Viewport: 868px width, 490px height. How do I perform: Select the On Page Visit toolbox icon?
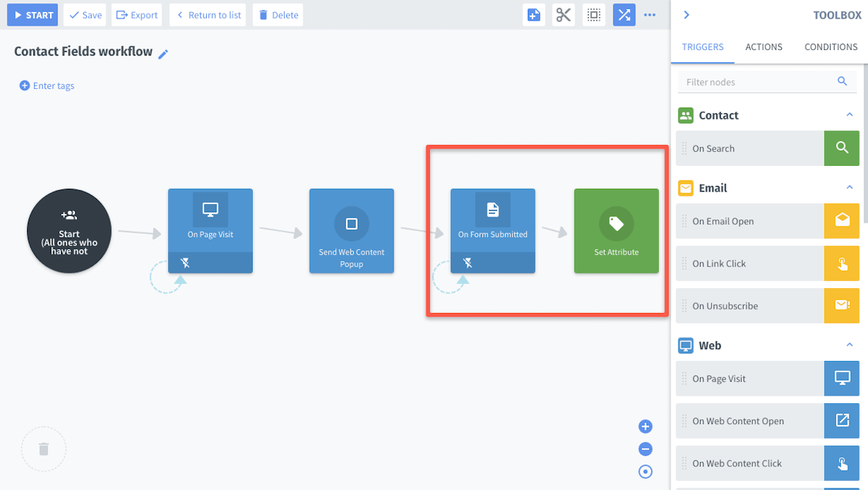click(842, 378)
